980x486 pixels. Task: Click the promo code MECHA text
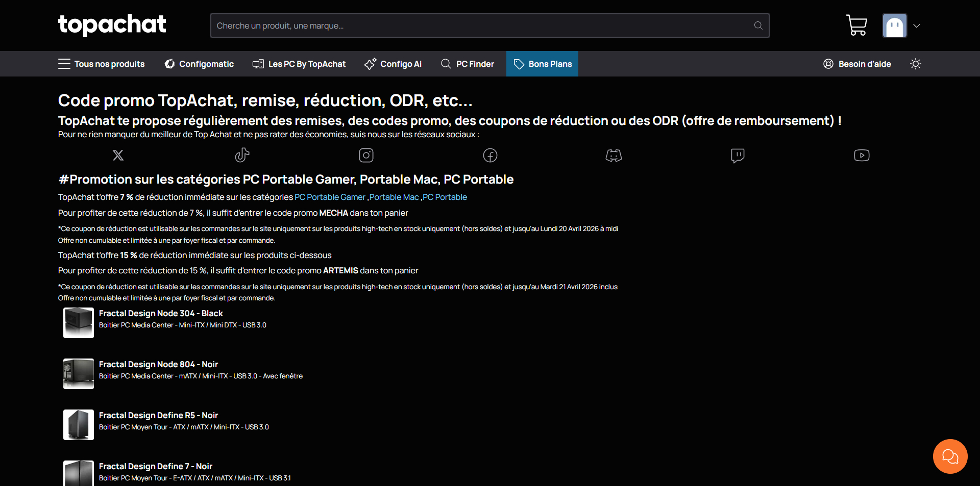click(x=334, y=213)
